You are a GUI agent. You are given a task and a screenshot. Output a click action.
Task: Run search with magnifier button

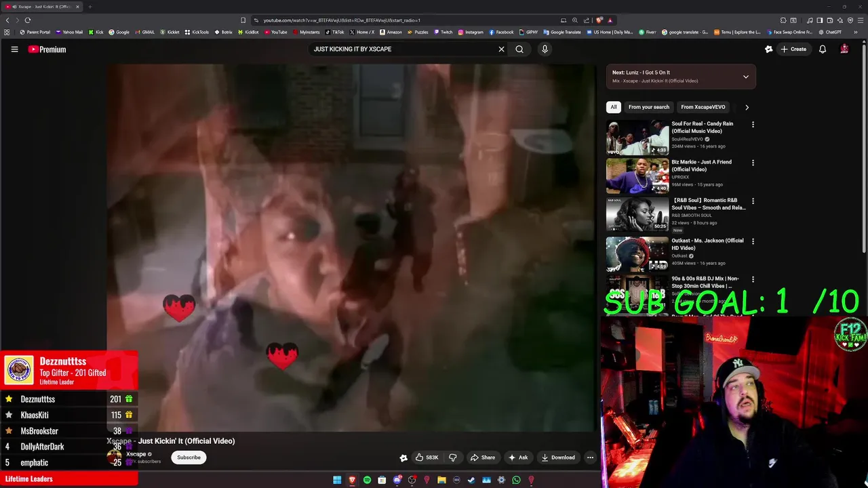(x=519, y=49)
